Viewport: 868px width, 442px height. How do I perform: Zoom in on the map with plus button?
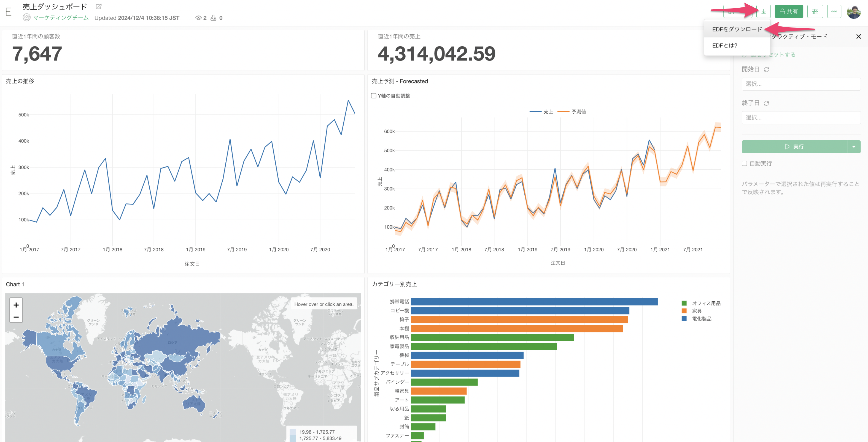point(16,305)
